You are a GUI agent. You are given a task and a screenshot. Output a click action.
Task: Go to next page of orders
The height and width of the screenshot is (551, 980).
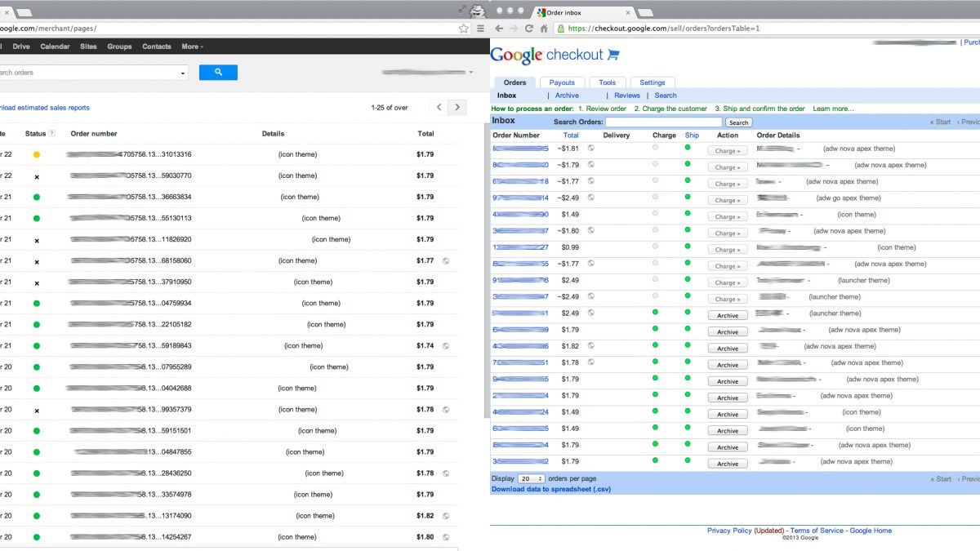point(458,108)
